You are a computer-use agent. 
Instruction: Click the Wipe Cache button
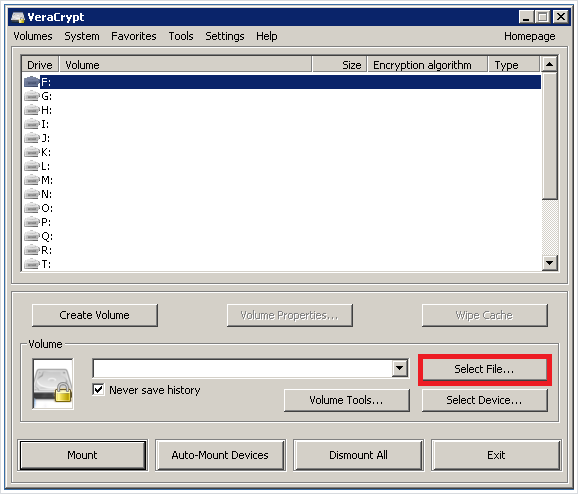[484, 315]
